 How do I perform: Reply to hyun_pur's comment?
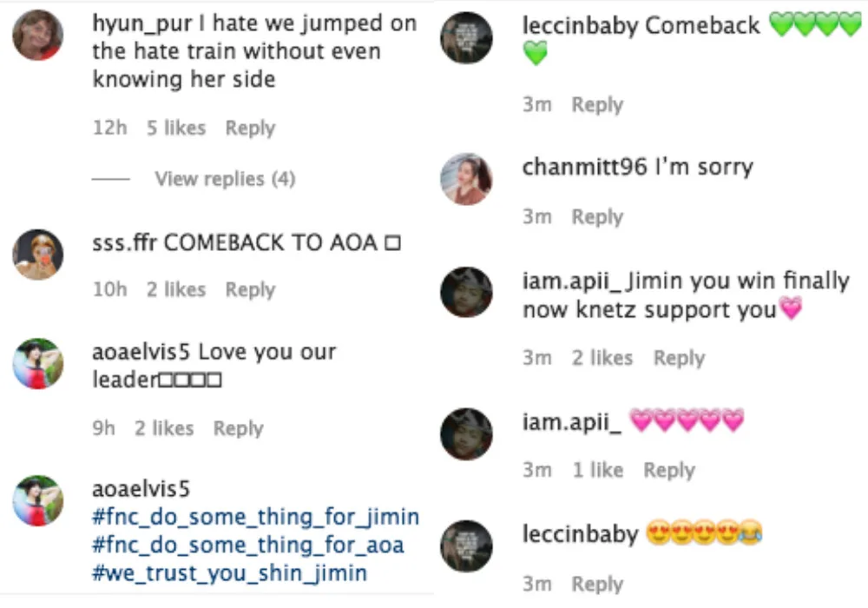click(250, 128)
